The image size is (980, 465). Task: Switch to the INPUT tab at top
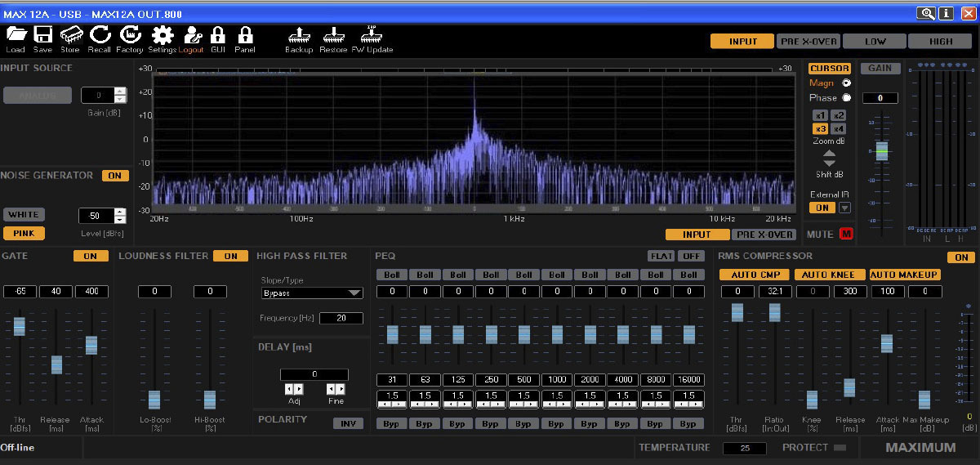point(742,41)
